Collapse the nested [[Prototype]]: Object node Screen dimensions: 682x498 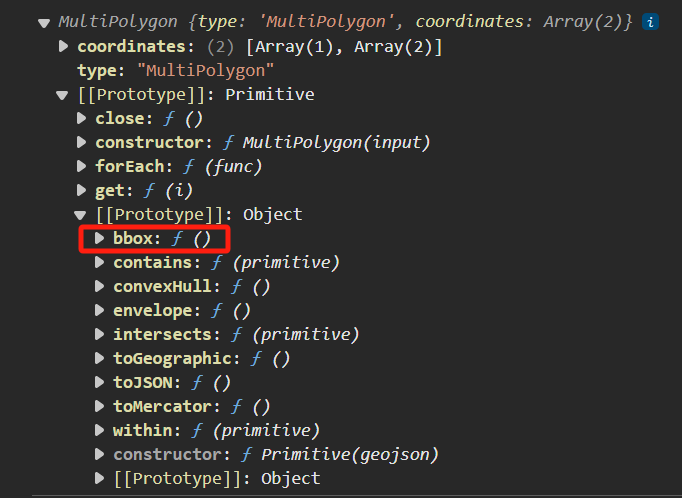pos(80,215)
